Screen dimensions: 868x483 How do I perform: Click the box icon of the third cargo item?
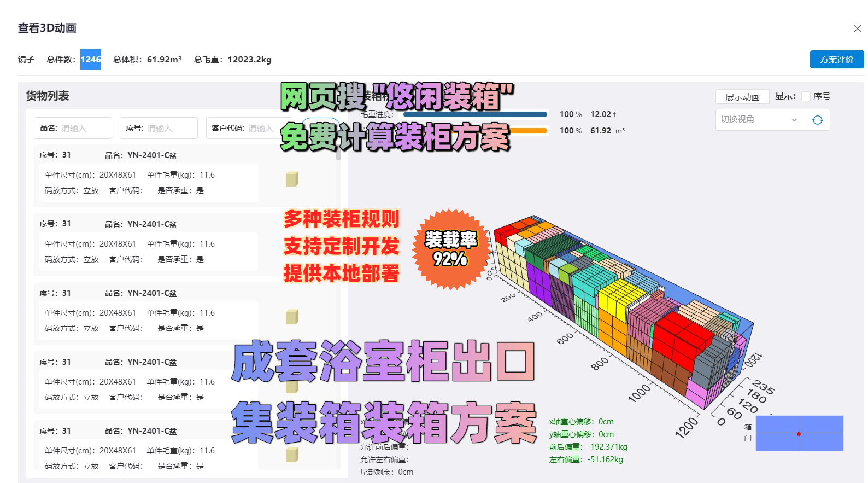[x=292, y=317]
